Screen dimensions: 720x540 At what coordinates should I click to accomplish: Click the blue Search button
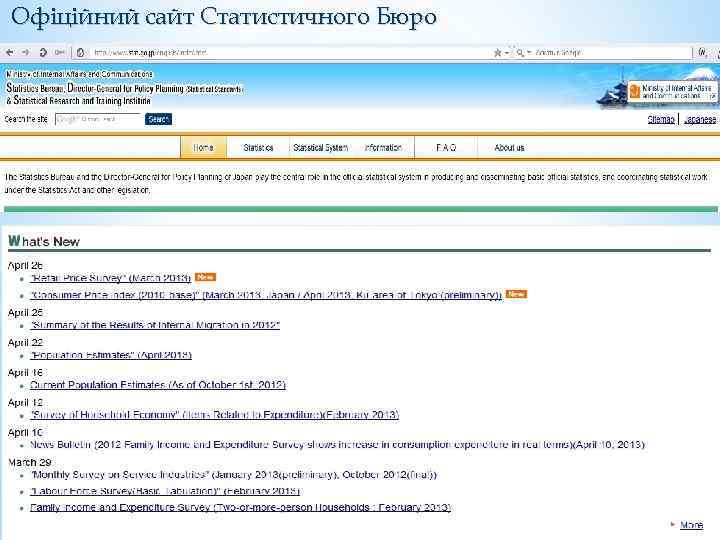point(158,119)
